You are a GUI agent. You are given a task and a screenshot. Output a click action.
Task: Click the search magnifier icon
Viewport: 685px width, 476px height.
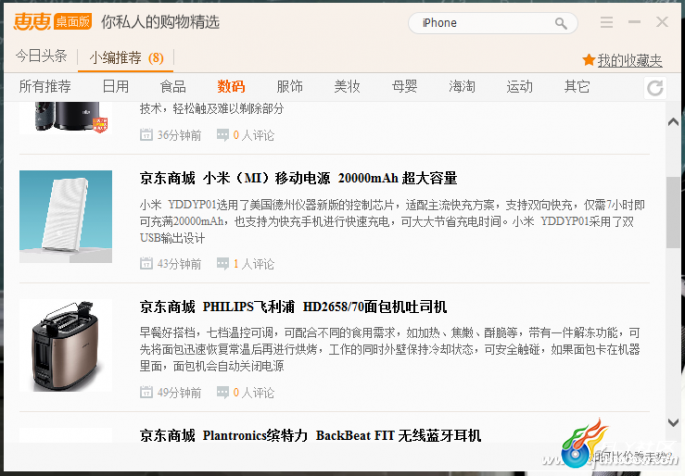pyautogui.click(x=560, y=23)
